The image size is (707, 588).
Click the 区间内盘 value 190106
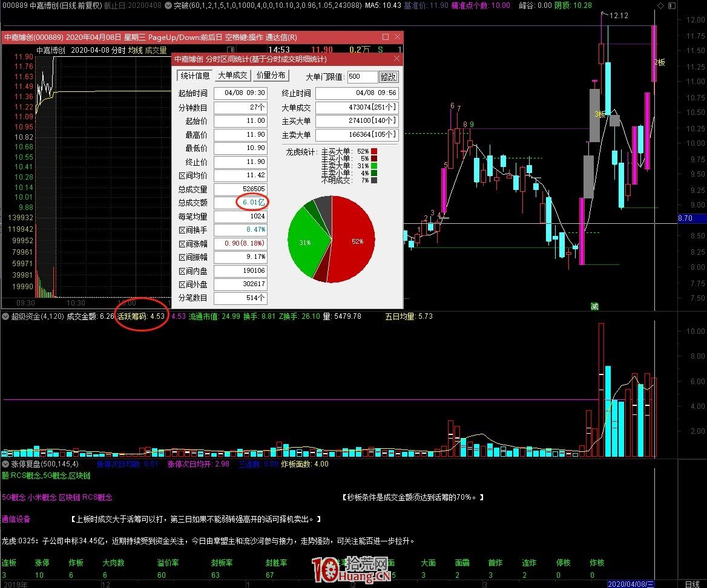pos(240,271)
